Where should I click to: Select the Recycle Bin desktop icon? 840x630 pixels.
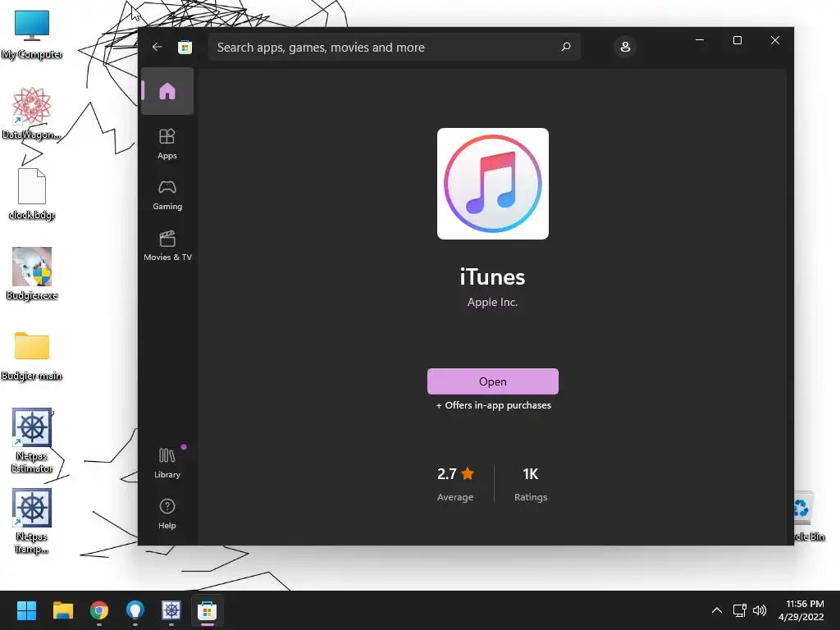click(810, 517)
